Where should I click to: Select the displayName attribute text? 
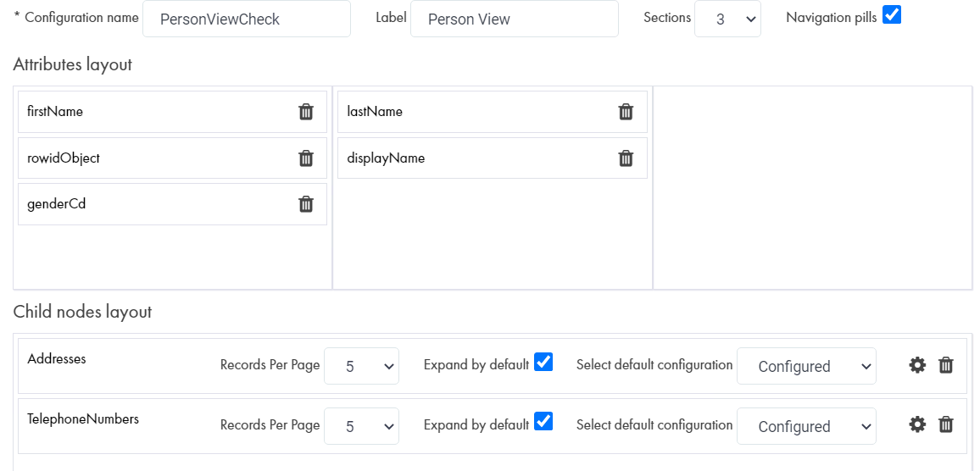point(386,158)
